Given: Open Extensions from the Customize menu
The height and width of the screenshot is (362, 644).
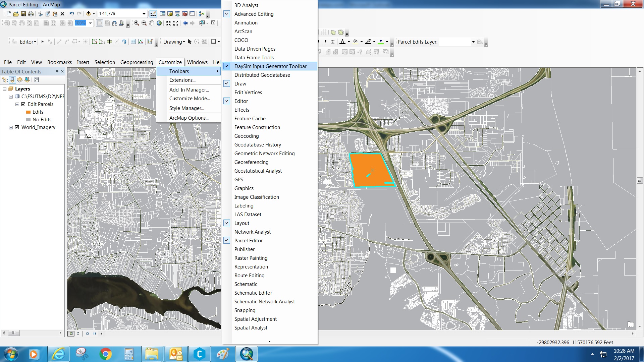Looking at the screenshot, I should [x=182, y=80].
